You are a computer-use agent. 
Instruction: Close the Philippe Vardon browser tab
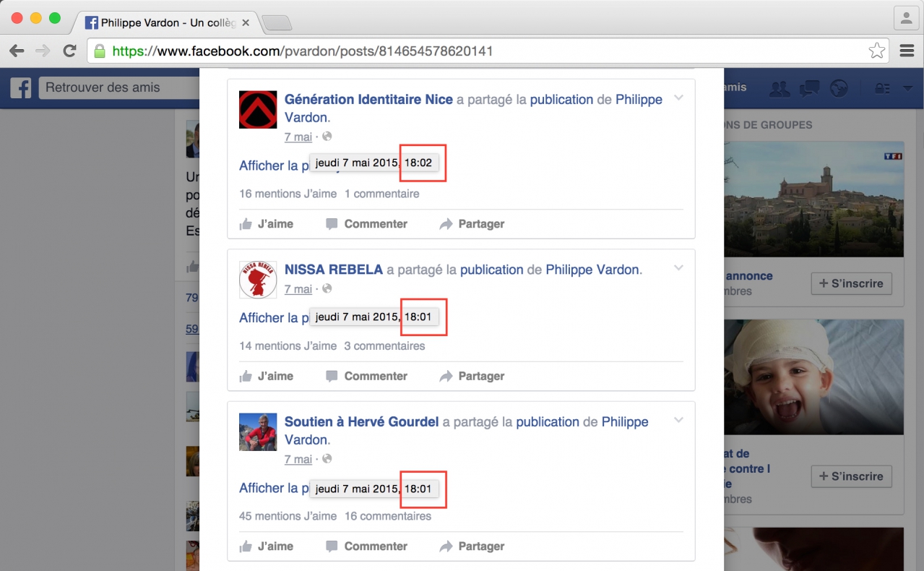point(246,23)
